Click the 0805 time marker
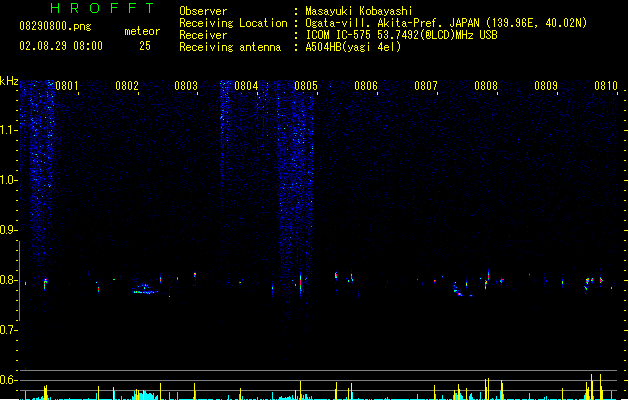The image size is (629, 400). point(306,85)
